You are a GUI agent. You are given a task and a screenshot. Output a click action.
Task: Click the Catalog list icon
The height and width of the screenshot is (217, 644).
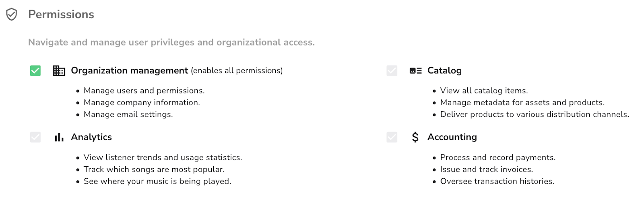pos(415,71)
